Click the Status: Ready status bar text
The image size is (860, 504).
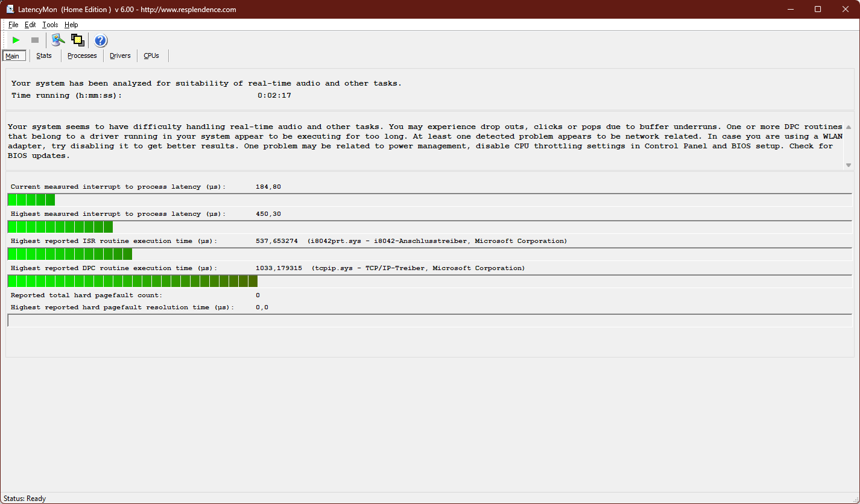25,499
